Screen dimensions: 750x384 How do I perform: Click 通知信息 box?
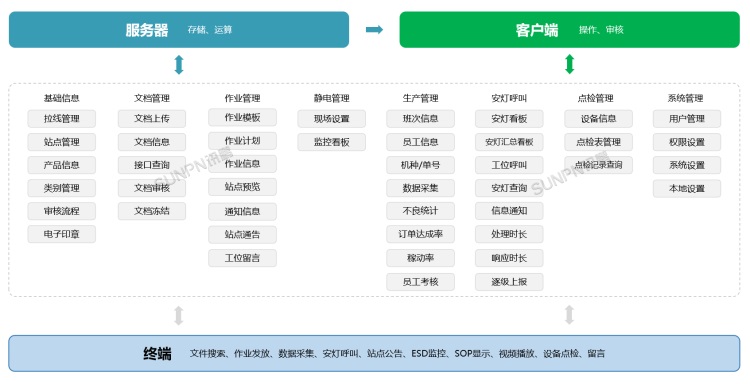tap(242, 211)
